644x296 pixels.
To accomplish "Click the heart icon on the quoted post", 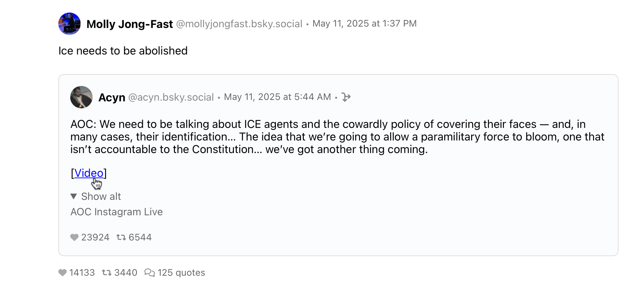I will click(74, 238).
